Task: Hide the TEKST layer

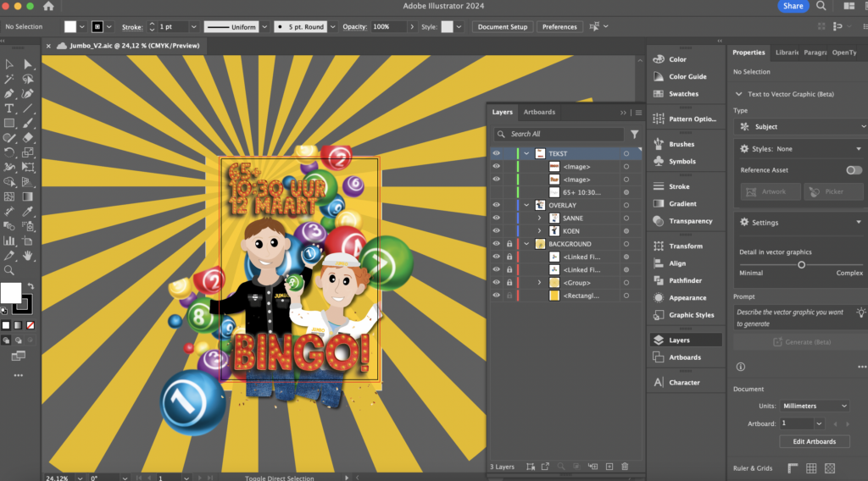Action: [x=496, y=153]
